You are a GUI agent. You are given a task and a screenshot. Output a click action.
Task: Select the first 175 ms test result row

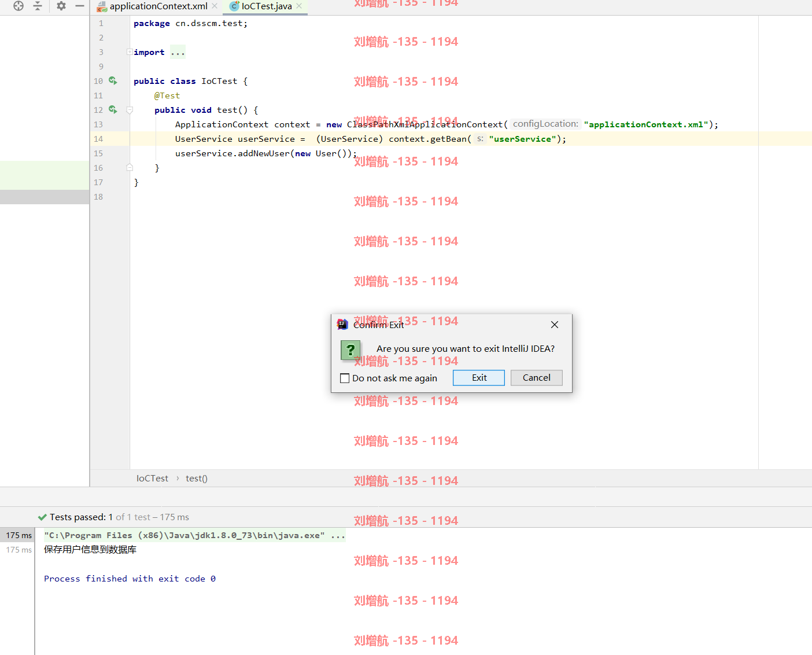(x=19, y=535)
